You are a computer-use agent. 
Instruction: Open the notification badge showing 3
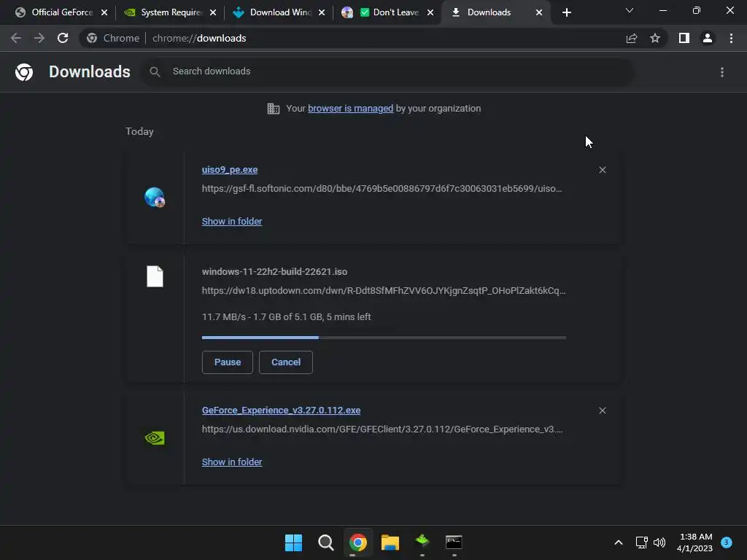click(727, 542)
